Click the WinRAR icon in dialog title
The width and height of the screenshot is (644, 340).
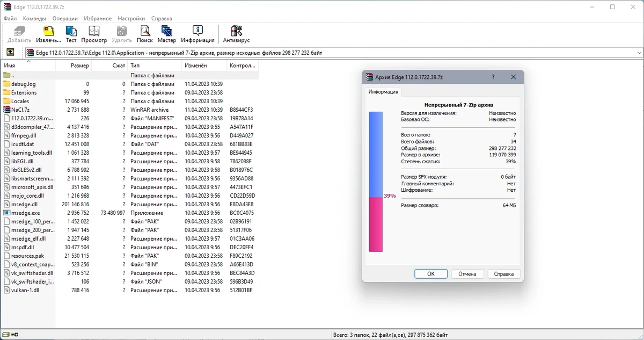[369, 77]
